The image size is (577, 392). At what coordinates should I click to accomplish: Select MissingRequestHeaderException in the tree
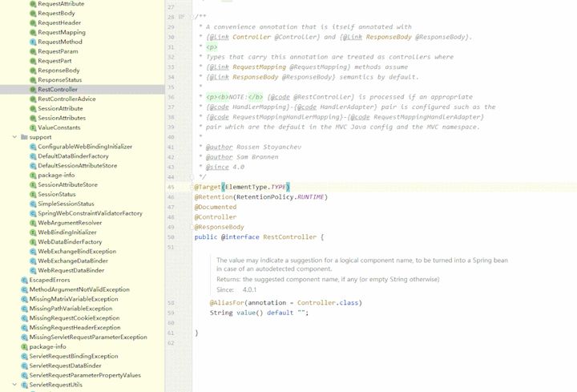tap(75, 328)
